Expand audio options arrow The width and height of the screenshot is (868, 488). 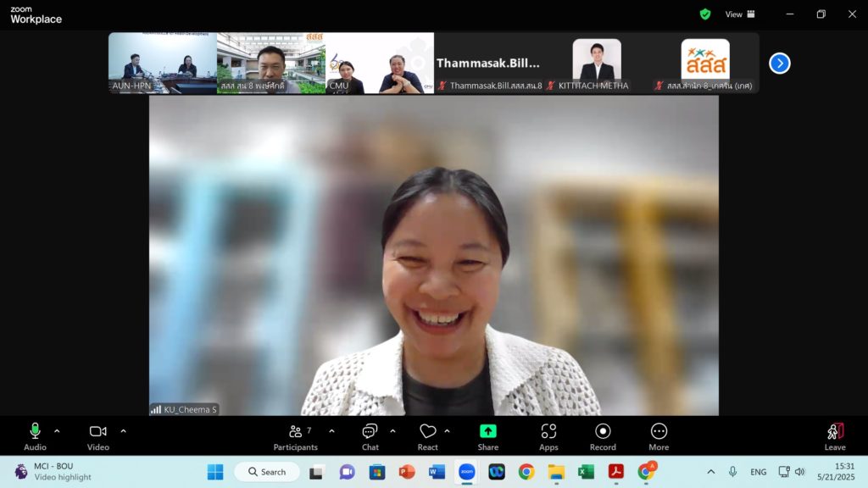57,431
